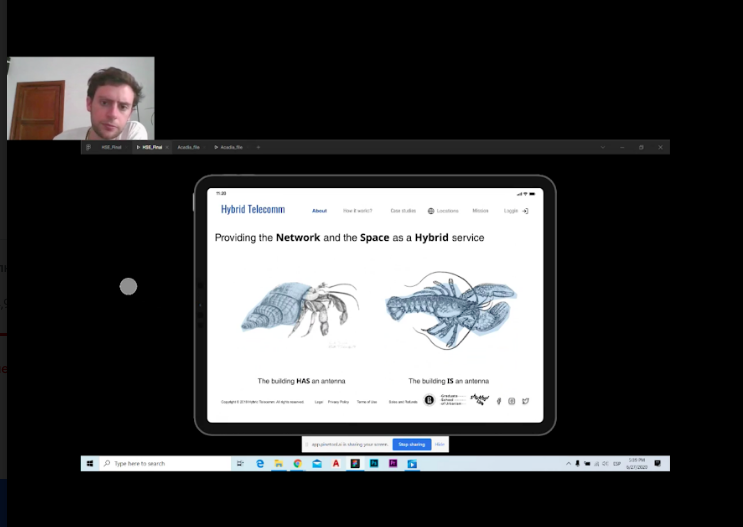Click the login arrow icon
743x527 pixels.
click(x=525, y=211)
